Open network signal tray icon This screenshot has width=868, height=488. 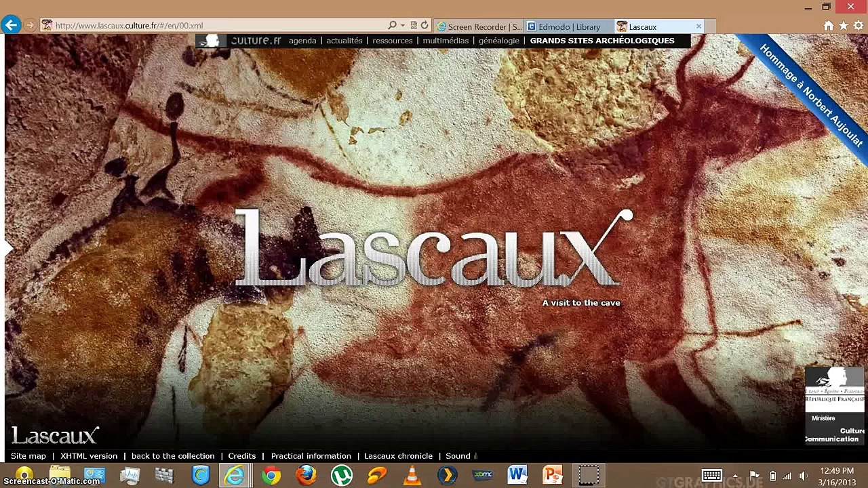pos(787,476)
